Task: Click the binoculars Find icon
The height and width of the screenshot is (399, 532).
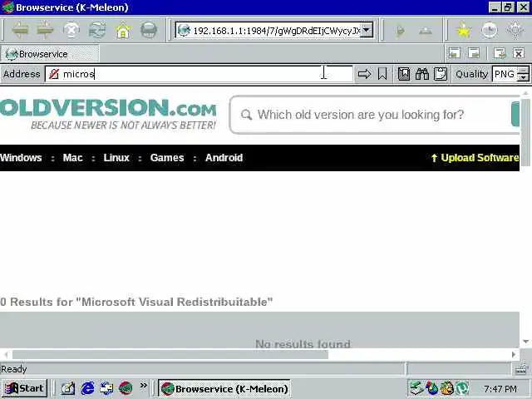Action: 422,74
